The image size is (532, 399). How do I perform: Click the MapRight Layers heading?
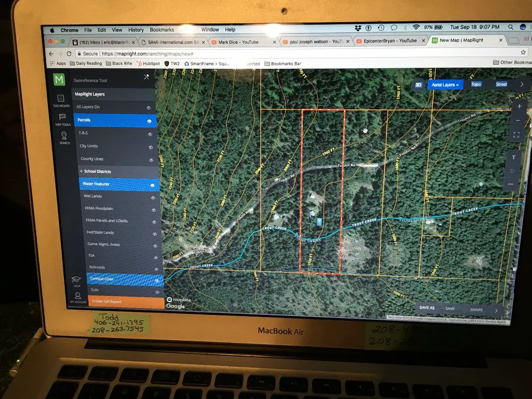tap(89, 94)
